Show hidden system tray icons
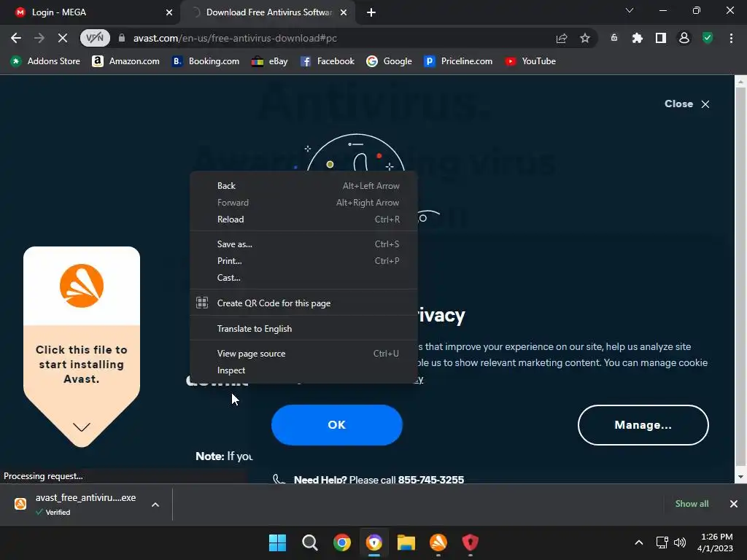The width and height of the screenshot is (747, 560). (639, 542)
